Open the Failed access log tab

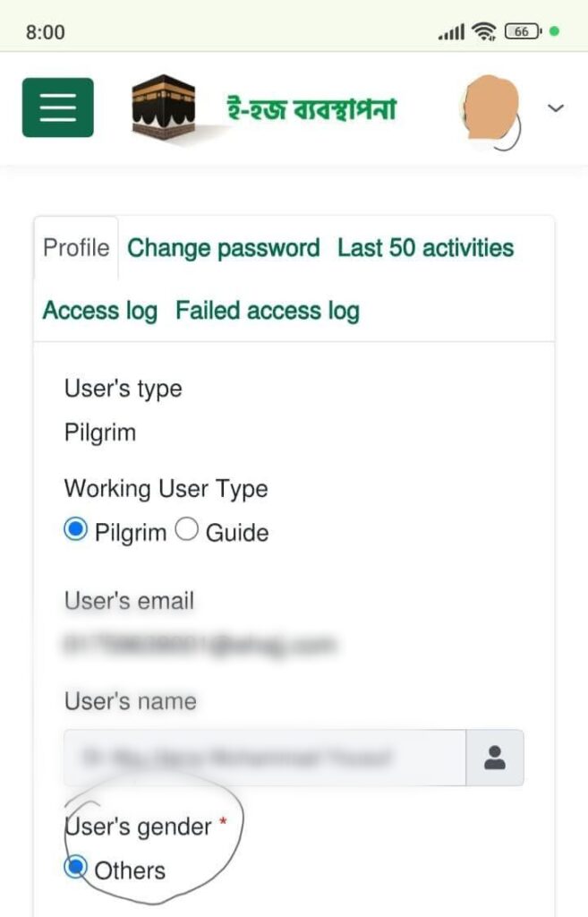(x=267, y=311)
